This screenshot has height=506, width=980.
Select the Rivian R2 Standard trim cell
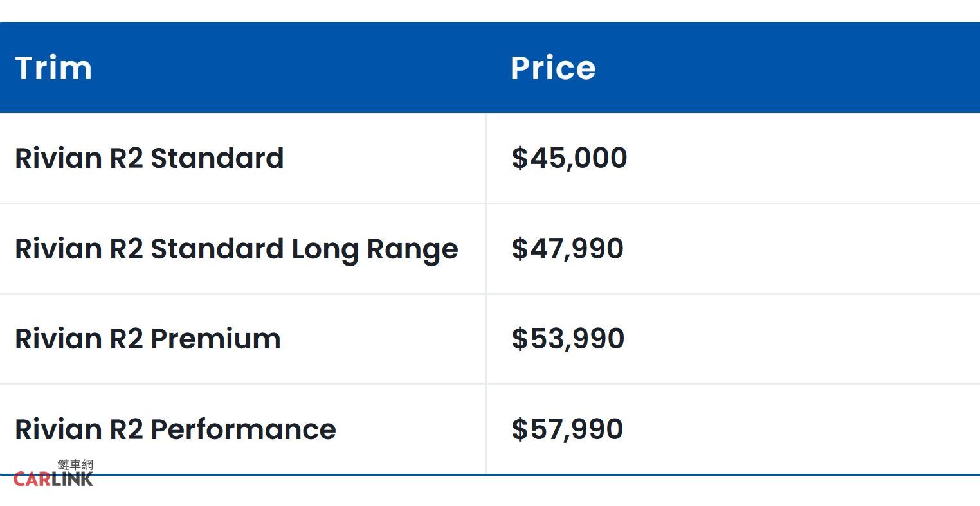(149, 159)
